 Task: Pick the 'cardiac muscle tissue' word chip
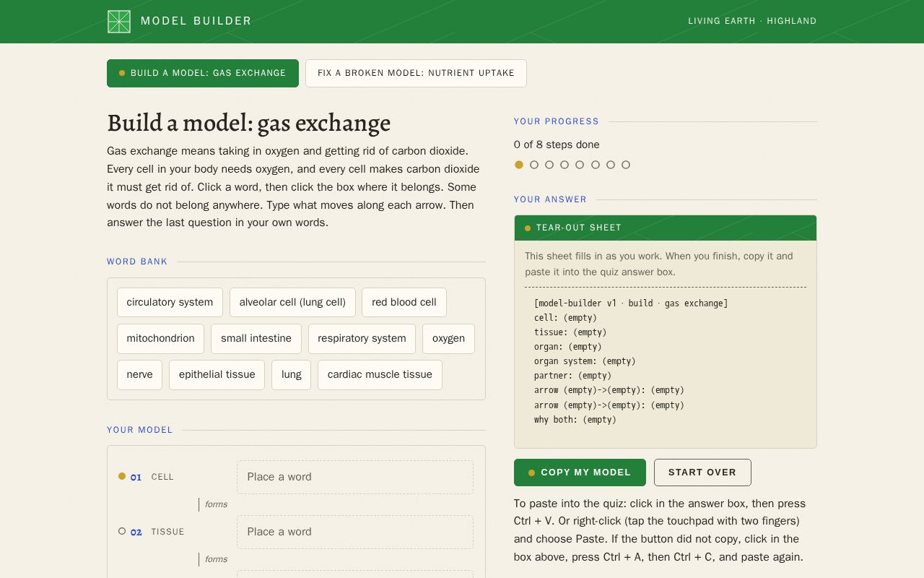pos(380,374)
